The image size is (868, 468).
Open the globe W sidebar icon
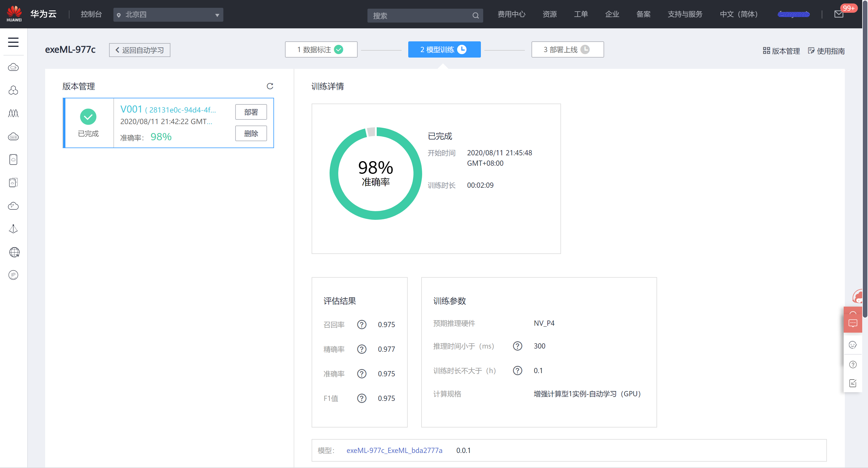(x=14, y=252)
